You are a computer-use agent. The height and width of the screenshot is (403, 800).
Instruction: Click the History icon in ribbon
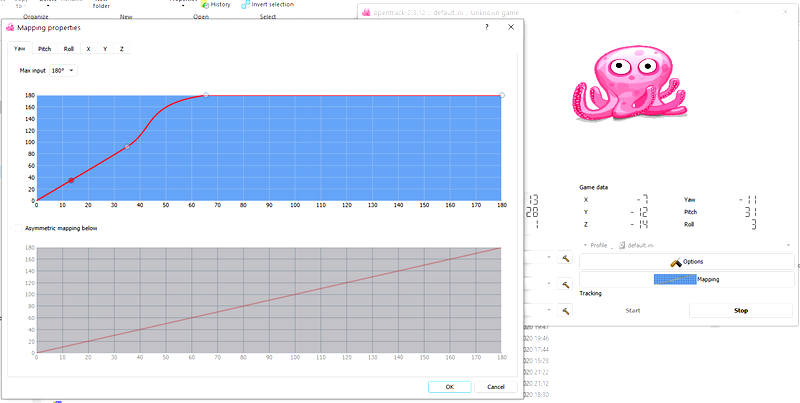pyautogui.click(x=205, y=5)
